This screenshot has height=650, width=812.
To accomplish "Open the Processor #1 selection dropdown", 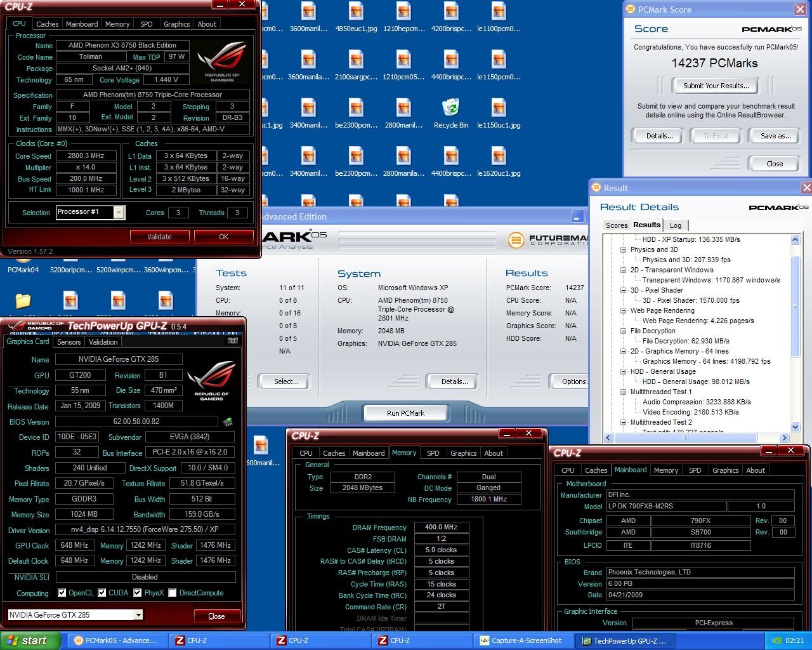I will coord(118,213).
